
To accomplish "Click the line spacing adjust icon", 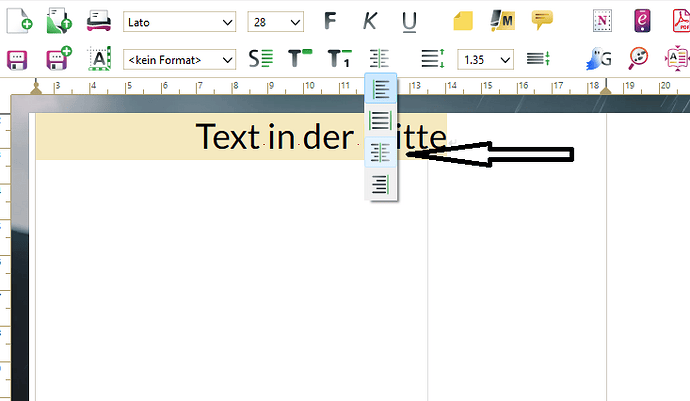I will (x=538, y=59).
